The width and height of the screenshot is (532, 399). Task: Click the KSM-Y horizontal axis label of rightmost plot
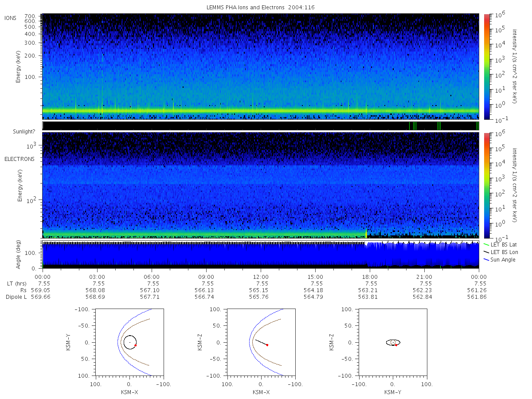[393, 392]
